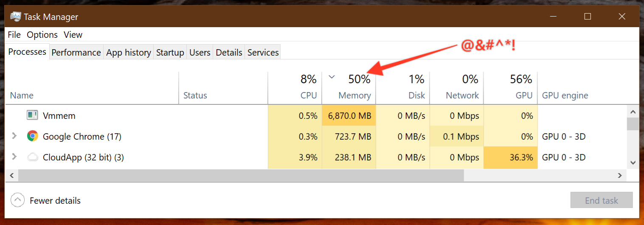Switch to the Startup tab
Screen dimensions: 644x225
[x=170, y=52]
